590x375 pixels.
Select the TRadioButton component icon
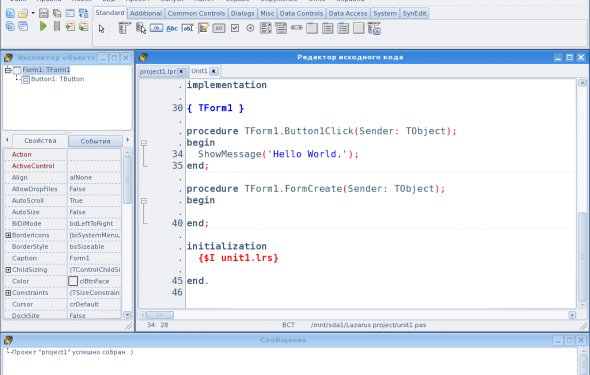[x=250, y=28]
